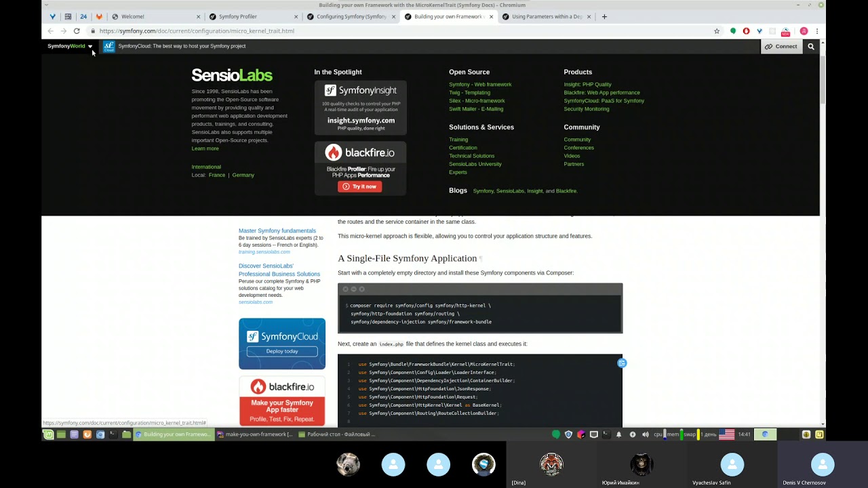Screen dimensions: 868x488
Task: Click the site search magnifier icon
Action: (x=810, y=46)
